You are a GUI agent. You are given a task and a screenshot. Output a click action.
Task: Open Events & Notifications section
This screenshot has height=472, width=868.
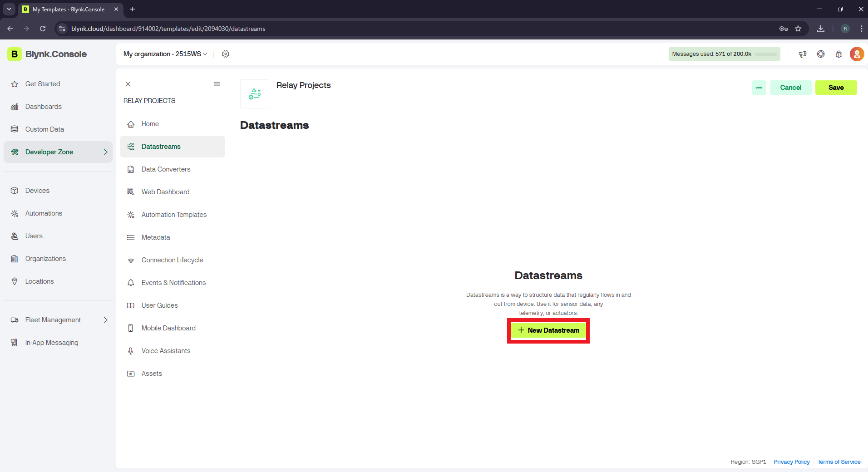click(x=173, y=283)
